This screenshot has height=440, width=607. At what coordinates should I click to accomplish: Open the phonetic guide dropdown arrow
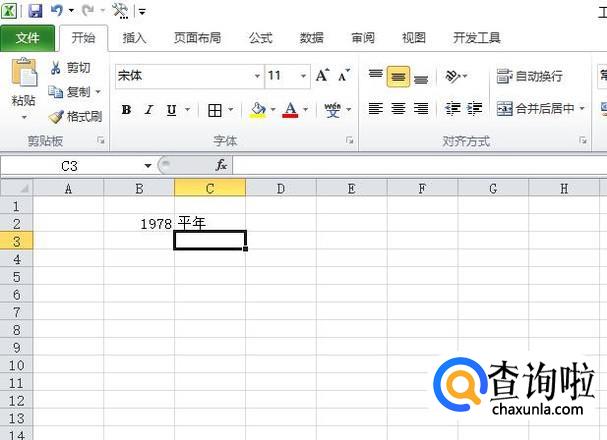coord(349,110)
